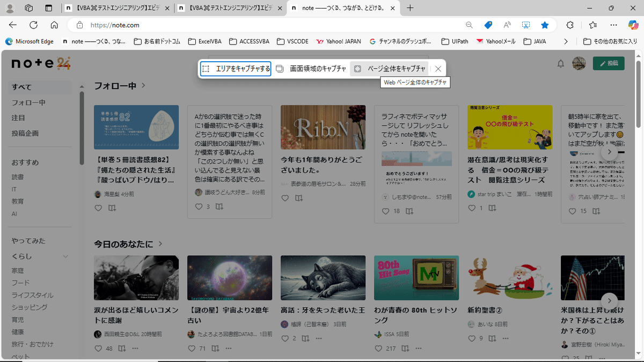Open the sleeping wolf post thumbnail
This screenshot has height=362, width=644.
tap(323, 278)
